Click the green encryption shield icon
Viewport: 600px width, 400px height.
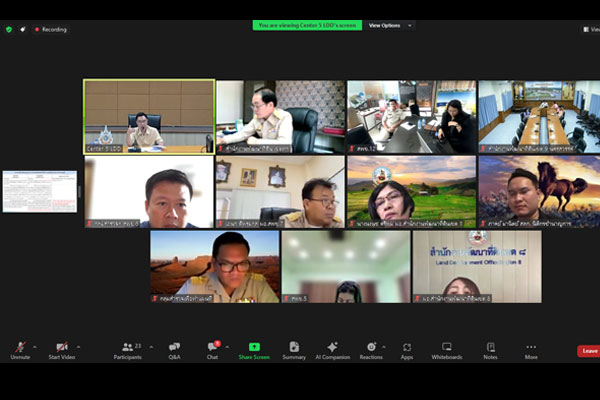(9, 29)
